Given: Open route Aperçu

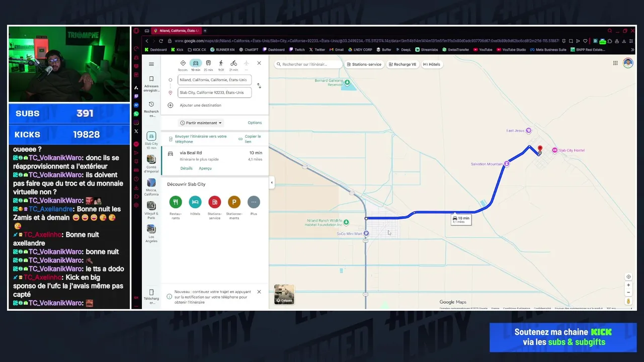Looking at the screenshot, I should (x=205, y=168).
